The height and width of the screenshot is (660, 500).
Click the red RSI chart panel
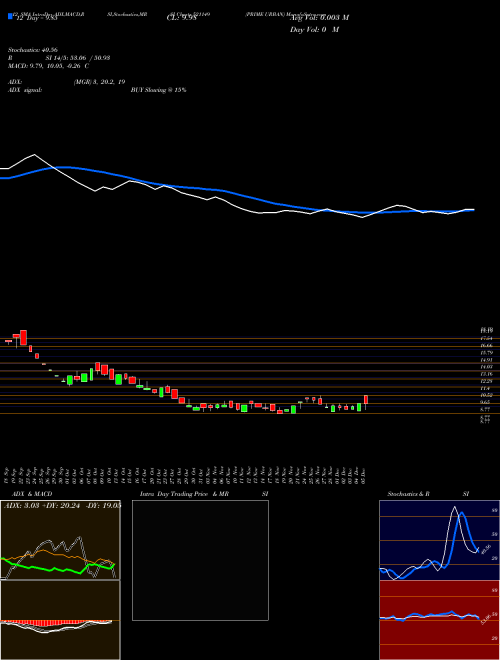(x=439, y=620)
